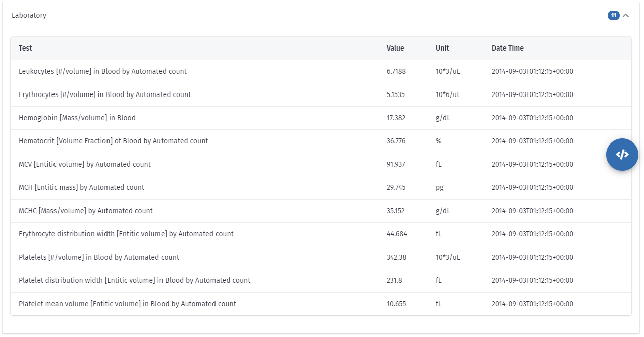This screenshot has height=337, width=644.
Task: Select the MCHC [Mass/volume] test name
Action: pos(86,211)
